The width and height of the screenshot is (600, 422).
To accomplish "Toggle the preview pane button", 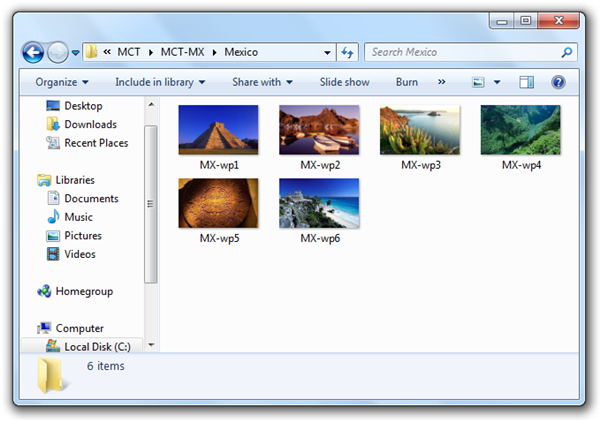I will pyautogui.click(x=528, y=82).
